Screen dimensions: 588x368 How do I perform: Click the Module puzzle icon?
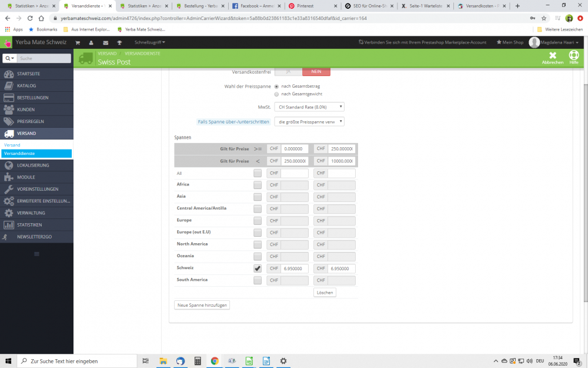tap(9, 177)
